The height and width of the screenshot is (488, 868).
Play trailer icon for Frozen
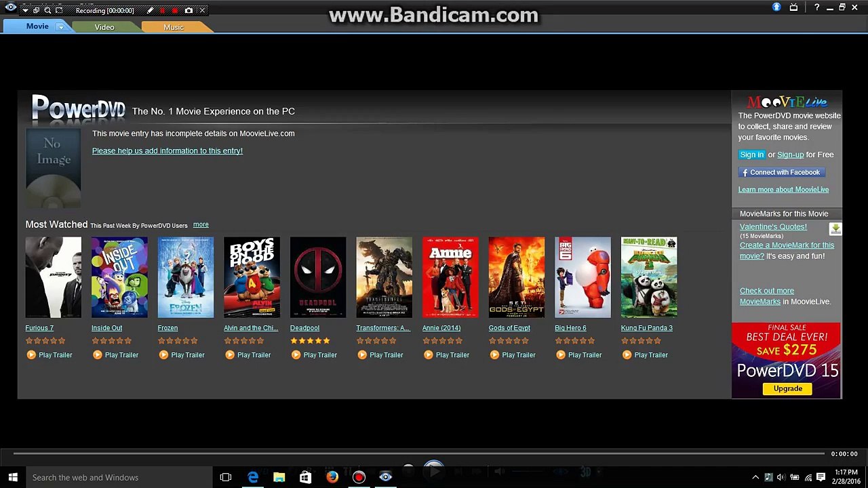click(163, 354)
